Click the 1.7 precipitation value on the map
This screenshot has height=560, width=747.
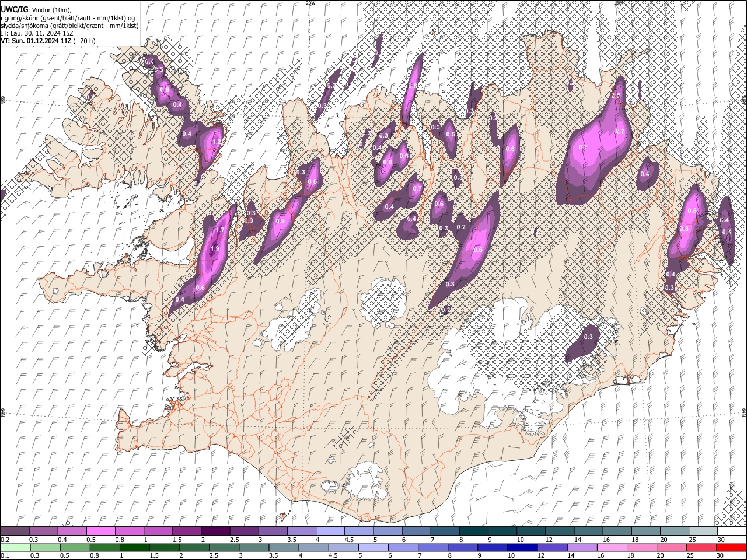pos(220,230)
